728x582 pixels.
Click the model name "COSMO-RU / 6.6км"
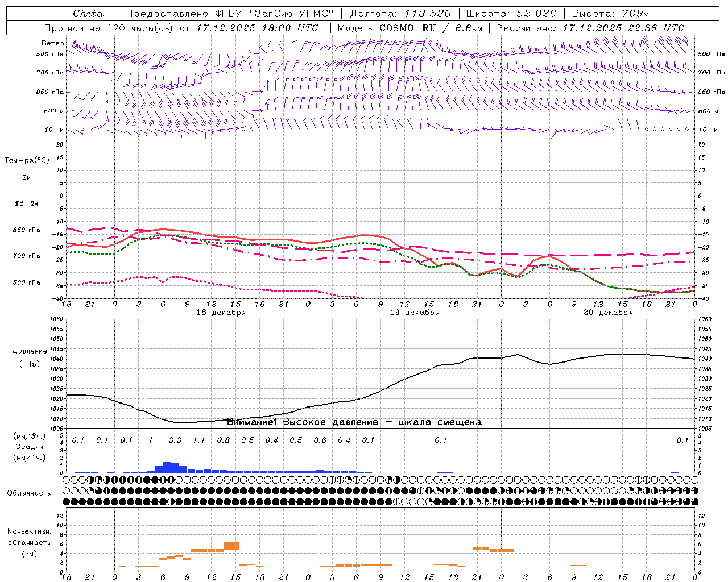(431, 28)
